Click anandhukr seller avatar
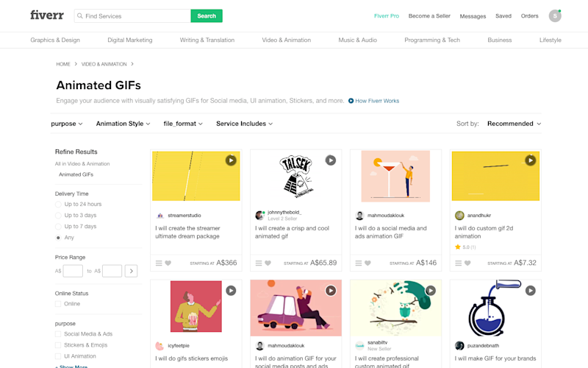Screen dimensions: 588x368 click(459, 216)
